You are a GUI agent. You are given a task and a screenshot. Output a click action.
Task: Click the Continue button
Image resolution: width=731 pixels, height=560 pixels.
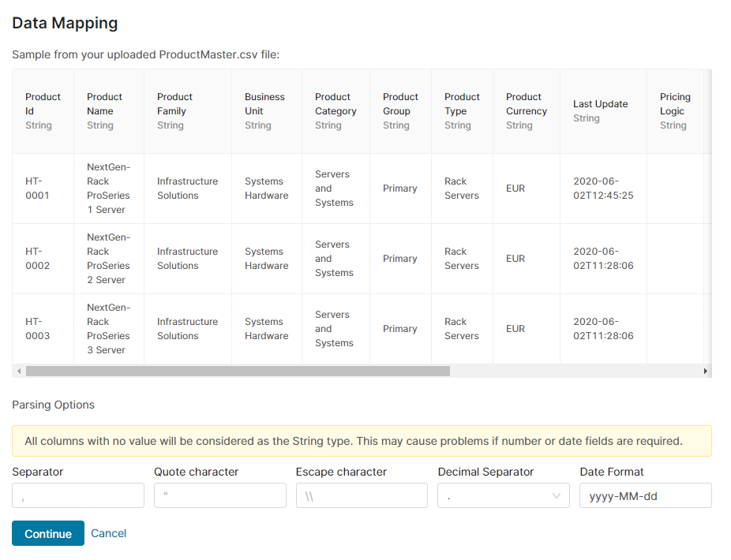(47, 534)
